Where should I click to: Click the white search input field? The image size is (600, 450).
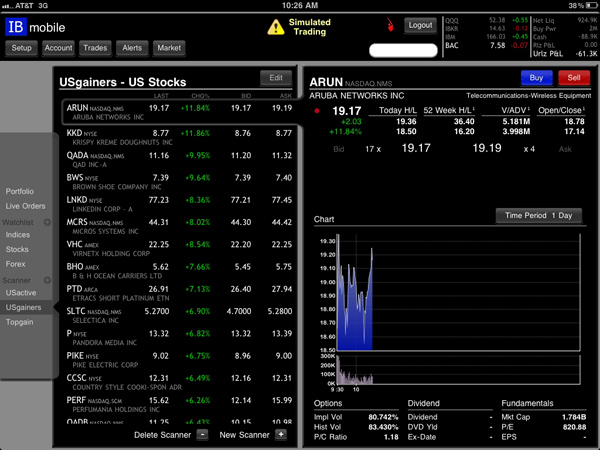coord(403,50)
